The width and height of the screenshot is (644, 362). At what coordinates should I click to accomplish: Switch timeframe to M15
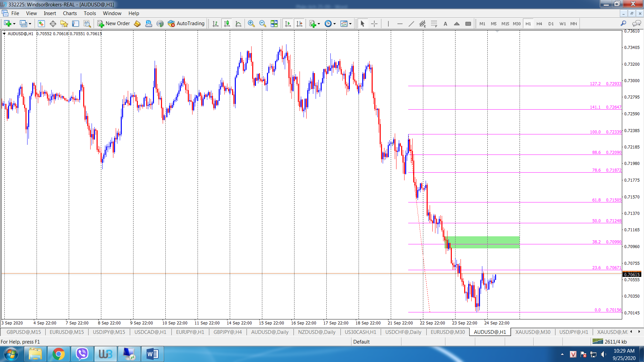coord(505,23)
